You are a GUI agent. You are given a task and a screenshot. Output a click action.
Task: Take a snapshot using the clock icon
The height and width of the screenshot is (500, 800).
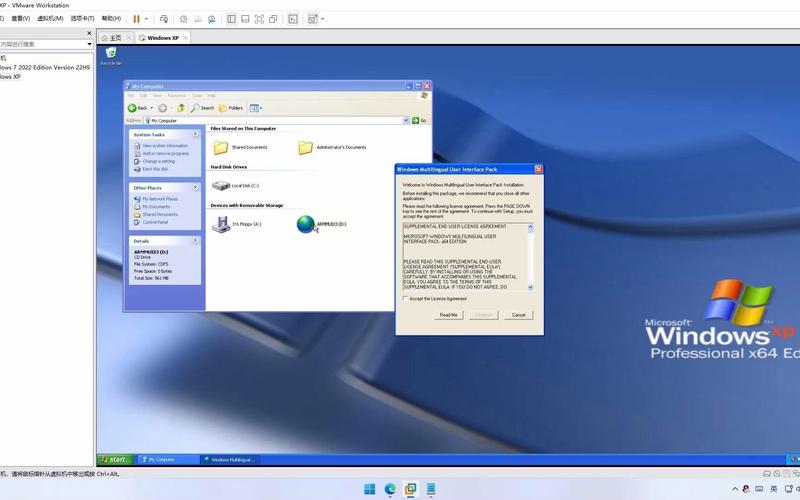[183, 19]
